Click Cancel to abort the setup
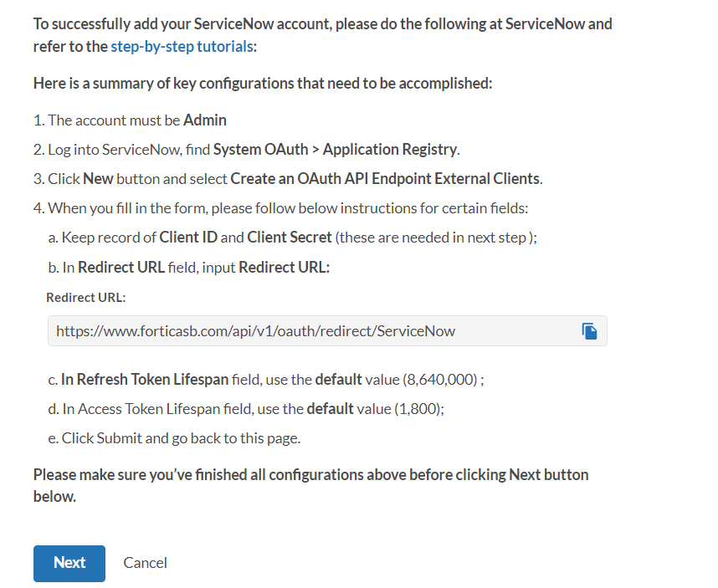The width and height of the screenshot is (718, 588). (x=145, y=562)
